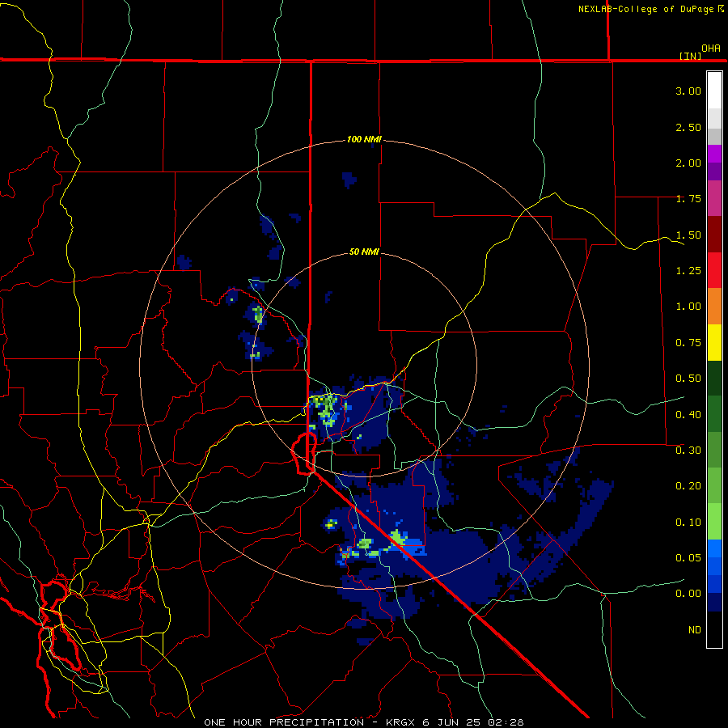
Task: Select the white swatch atop the legend
Action: coord(714,91)
